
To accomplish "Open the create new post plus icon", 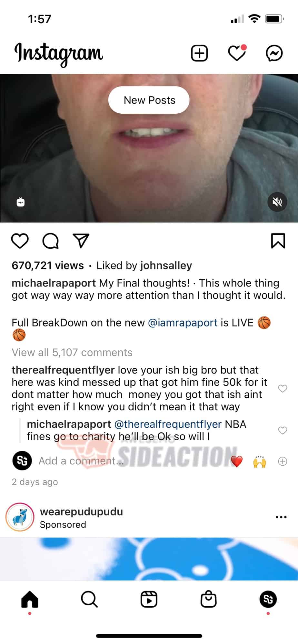I will click(199, 53).
